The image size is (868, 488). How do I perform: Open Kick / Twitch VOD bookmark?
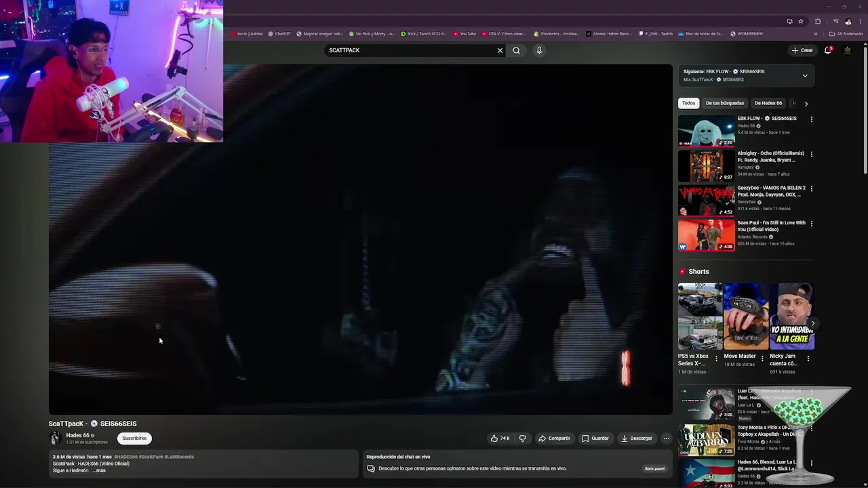coord(424,34)
